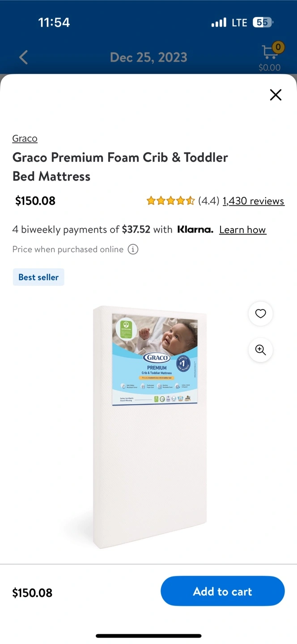Screen dimensions: 297x644
Task: Open Klarna's Learn how link
Action: coord(242,230)
